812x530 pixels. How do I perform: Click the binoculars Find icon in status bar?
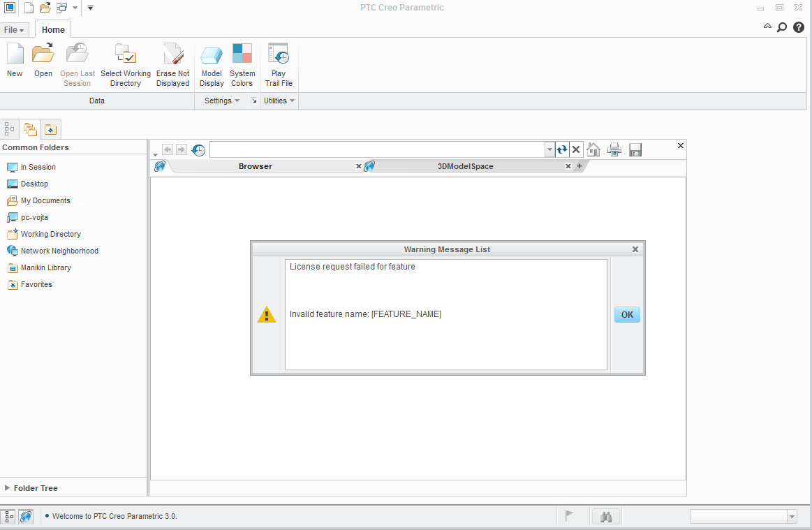606,517
